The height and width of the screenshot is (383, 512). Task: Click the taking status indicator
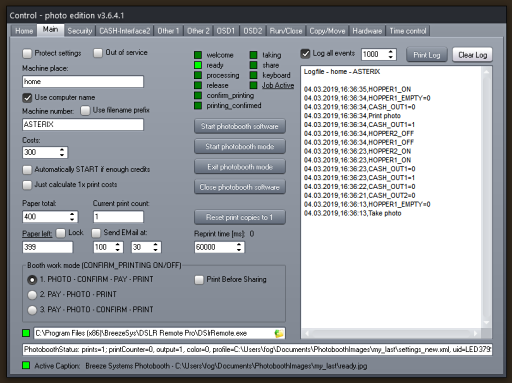pyautogui.click(x=254, y=55)
